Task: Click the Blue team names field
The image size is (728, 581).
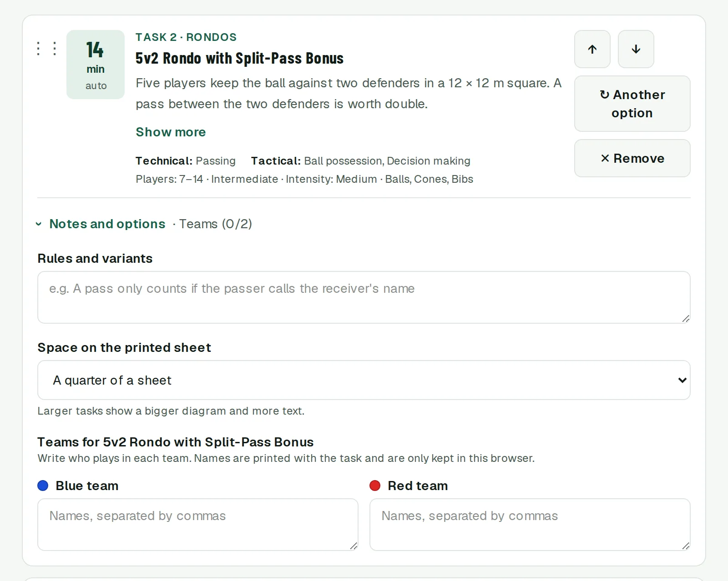Action: tap(197, 525)
